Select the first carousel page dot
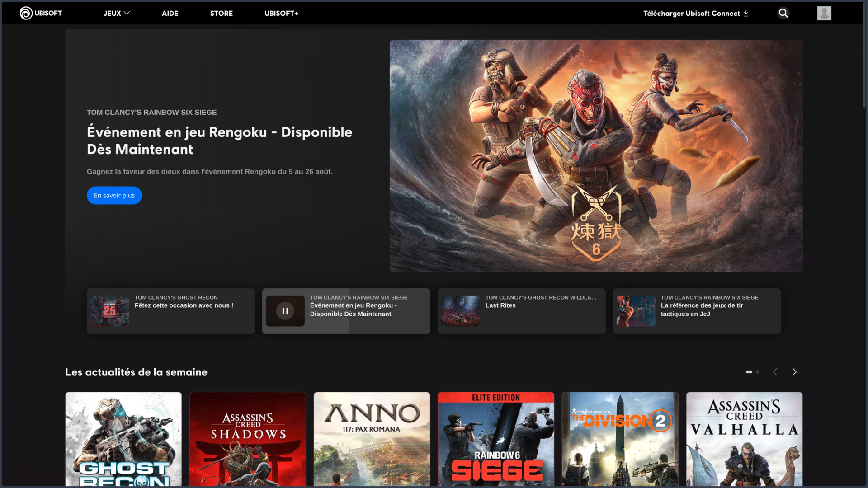This screenshot has height=488, width=868. [x=749, y=372]
